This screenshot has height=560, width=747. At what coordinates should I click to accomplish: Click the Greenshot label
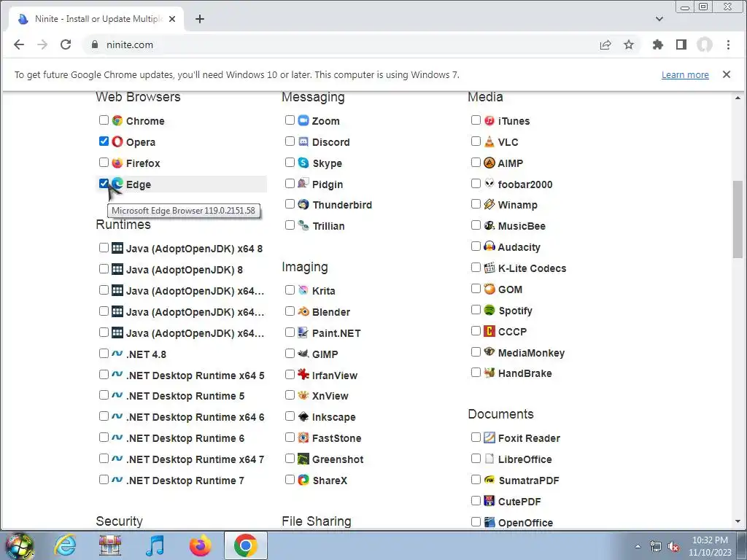338,459
